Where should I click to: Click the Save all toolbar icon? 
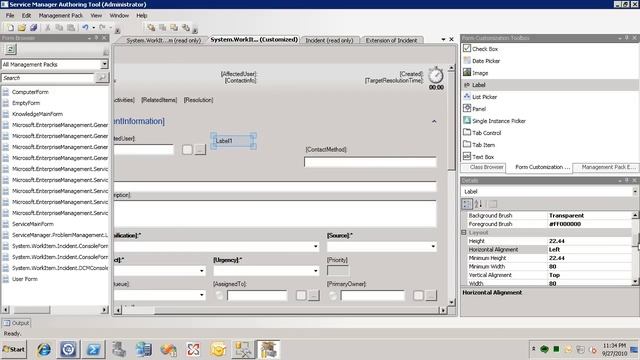[x=33, y=27]
